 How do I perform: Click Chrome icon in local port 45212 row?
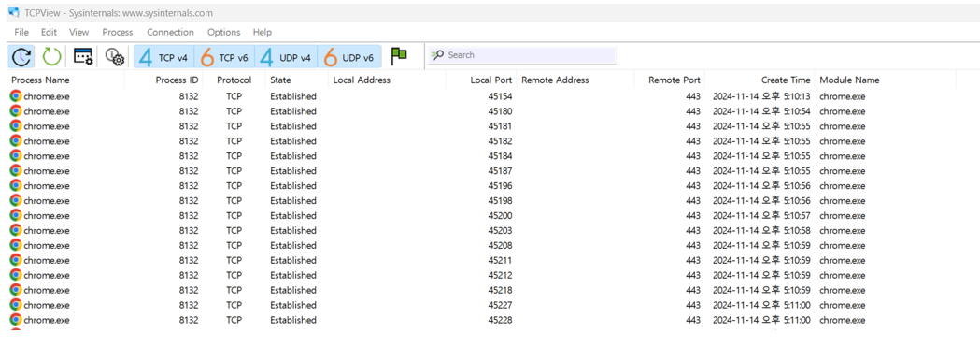pyautogui.click(x=16, y=275)
